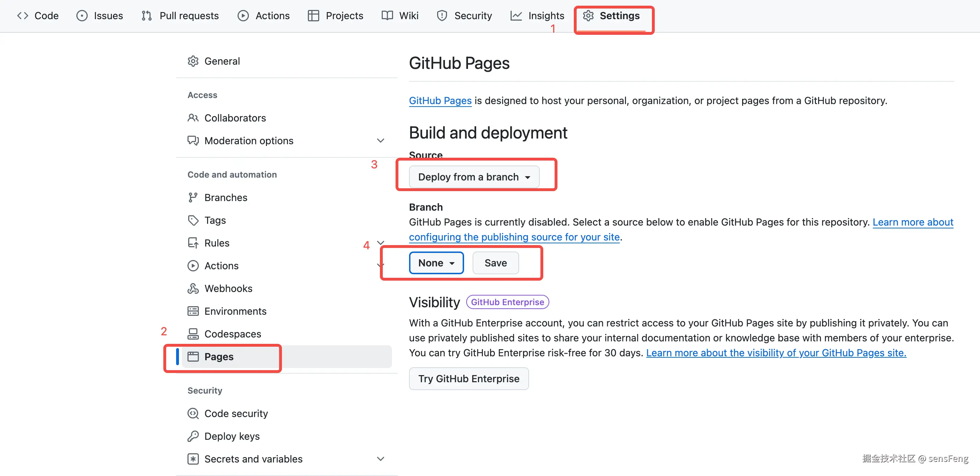
Task: Click the Branches git-branch icon
Action: (x=193, y=198)
